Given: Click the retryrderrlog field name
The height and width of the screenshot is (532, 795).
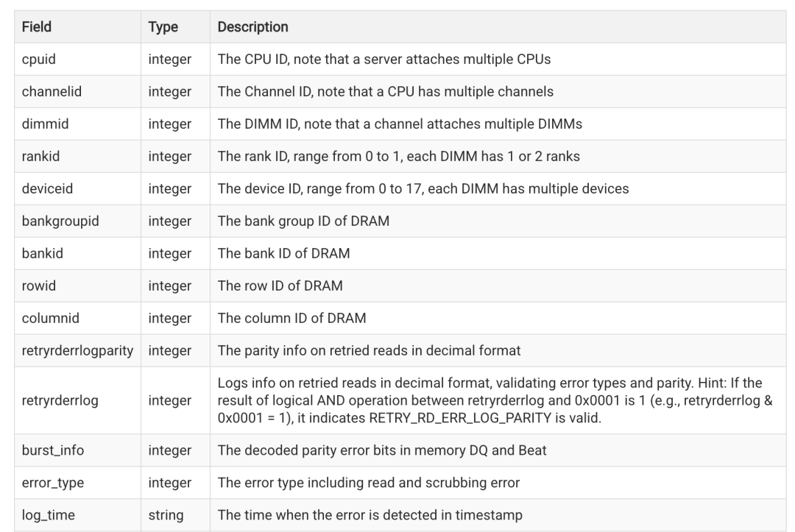Looking at the screenshot, I should (60, 400).
